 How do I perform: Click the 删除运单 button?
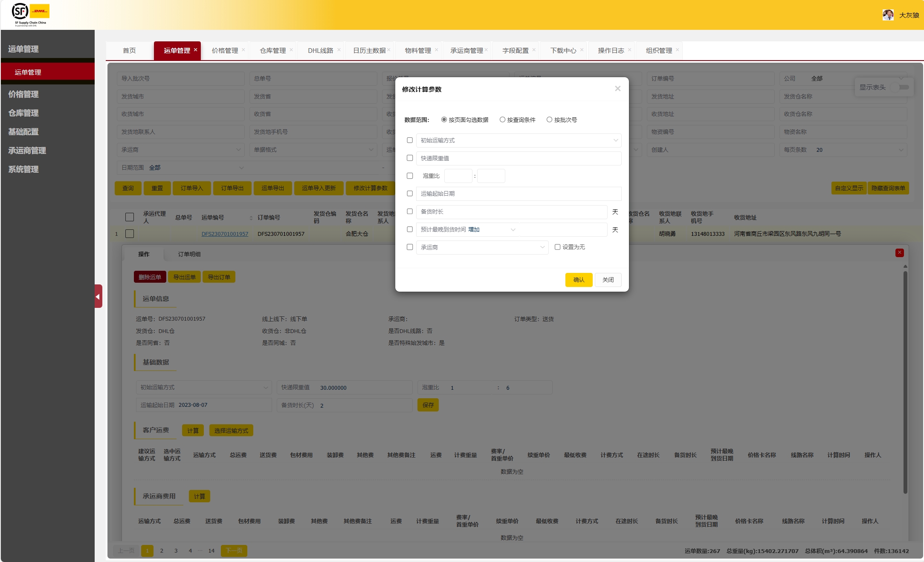tap(150, 277)
